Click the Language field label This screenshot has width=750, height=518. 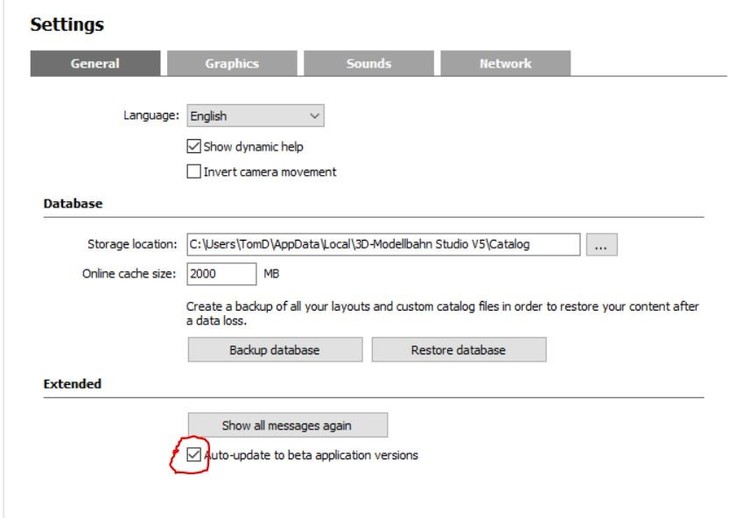coord(151,116)
